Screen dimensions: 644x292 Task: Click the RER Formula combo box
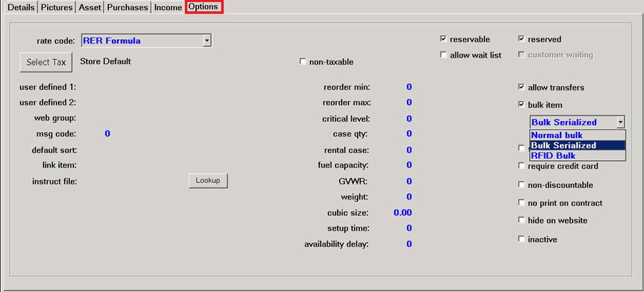pyautogui.click(x=146, y=41)
